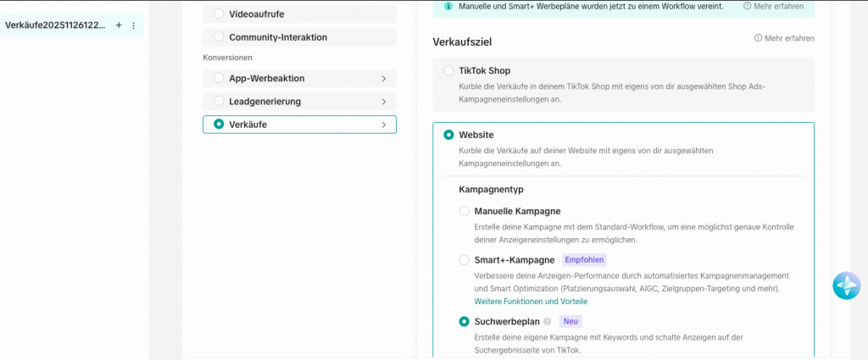This screenshot has height=360, width=868.
Task: Select the Videoaufrufe objective
Action: click(x=220, y=14)
